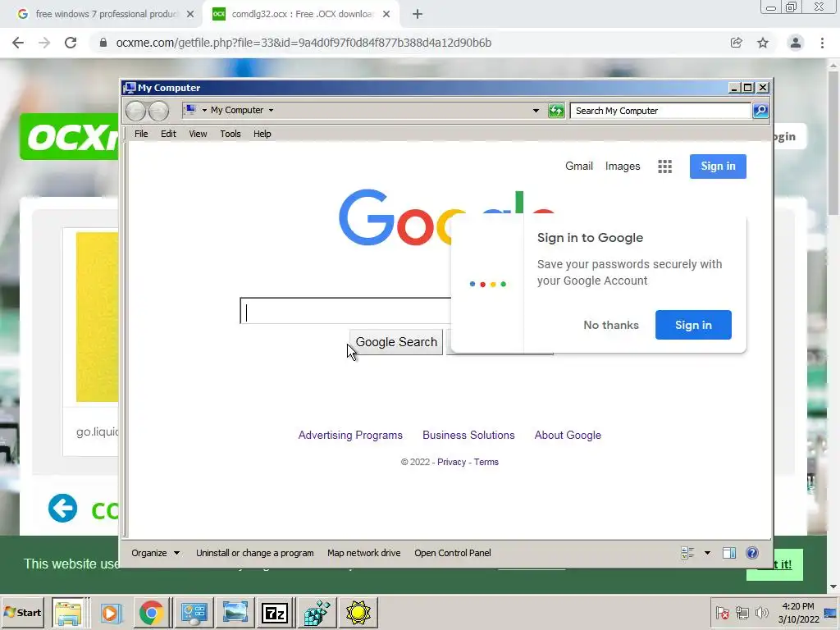
Task: Open Chrome's three-dot menu
Action: [x=822, y=43]
